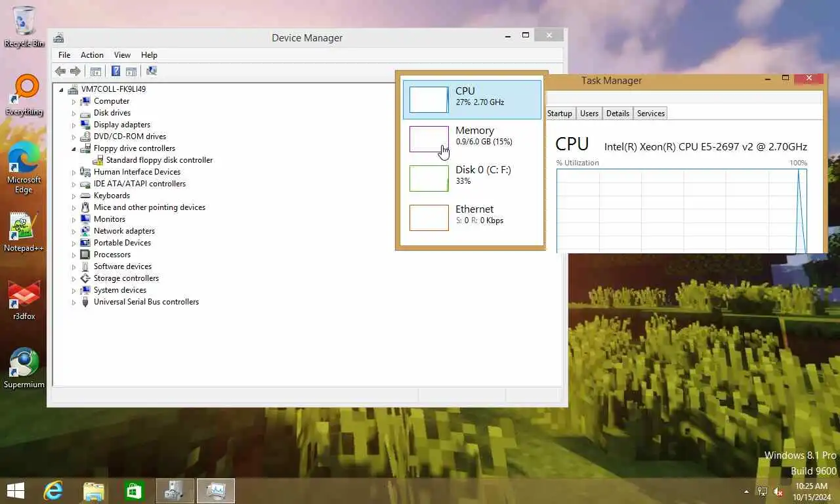Click the Storage controllers category icon

click(x=85, y=278)
